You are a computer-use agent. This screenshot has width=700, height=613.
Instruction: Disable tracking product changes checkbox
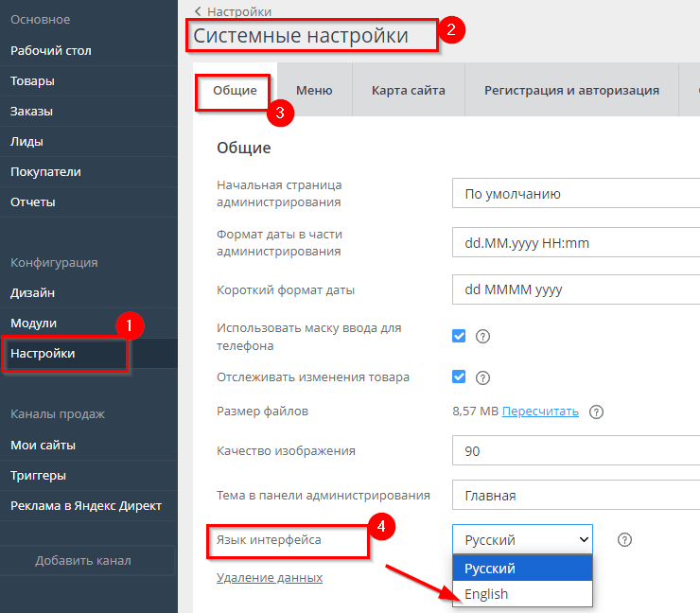(460, 377)
